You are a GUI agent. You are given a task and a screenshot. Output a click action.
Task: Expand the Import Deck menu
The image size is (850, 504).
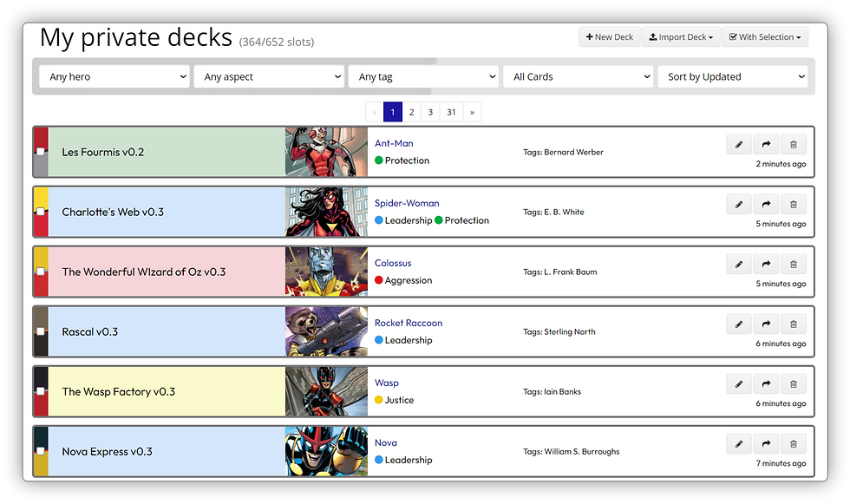pos(681,36)
